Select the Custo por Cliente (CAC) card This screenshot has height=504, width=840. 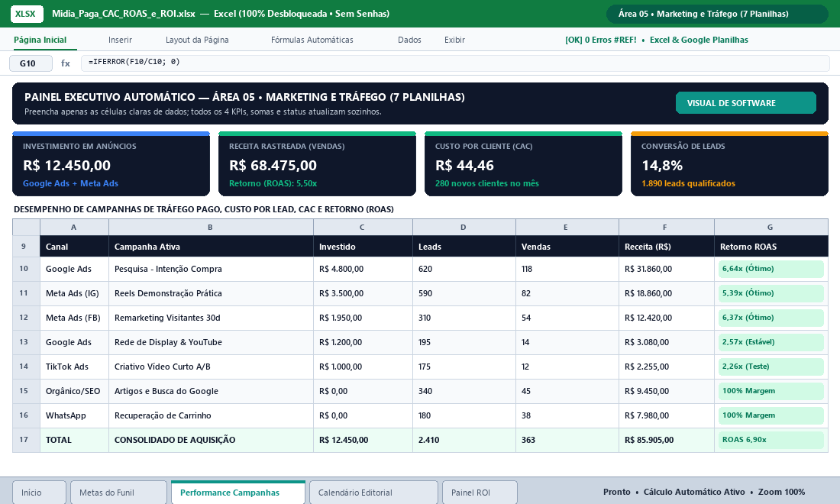point(523,164)
